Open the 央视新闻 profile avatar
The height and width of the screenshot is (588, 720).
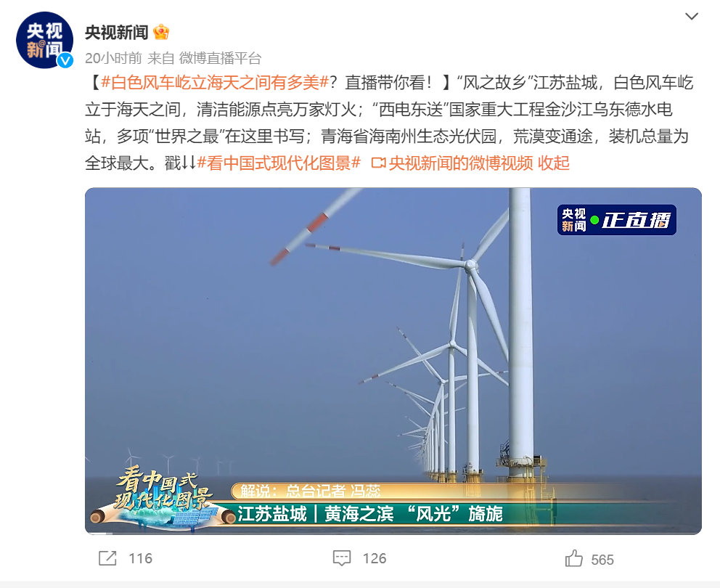[x=44, y=40]
